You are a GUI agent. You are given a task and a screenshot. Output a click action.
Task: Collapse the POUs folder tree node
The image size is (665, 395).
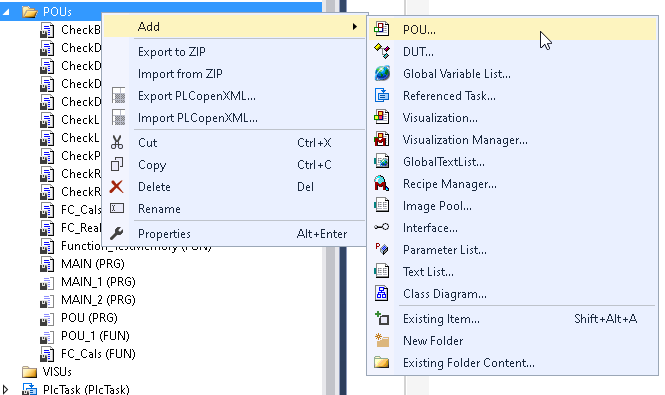point(6,12)
